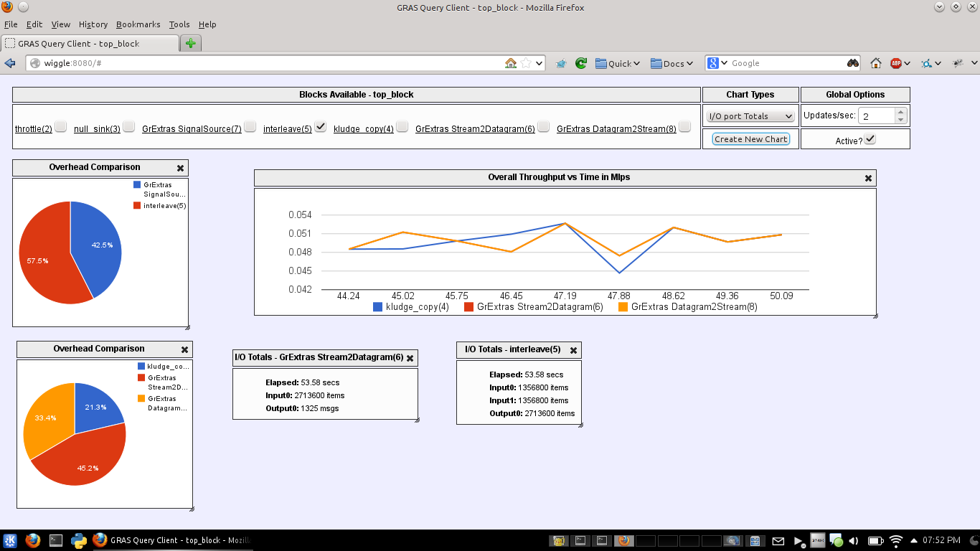The height and width of the screenshot is (551, 980).
Task: Open the Quick bookmarks folder
Action: tap(618, 63)
